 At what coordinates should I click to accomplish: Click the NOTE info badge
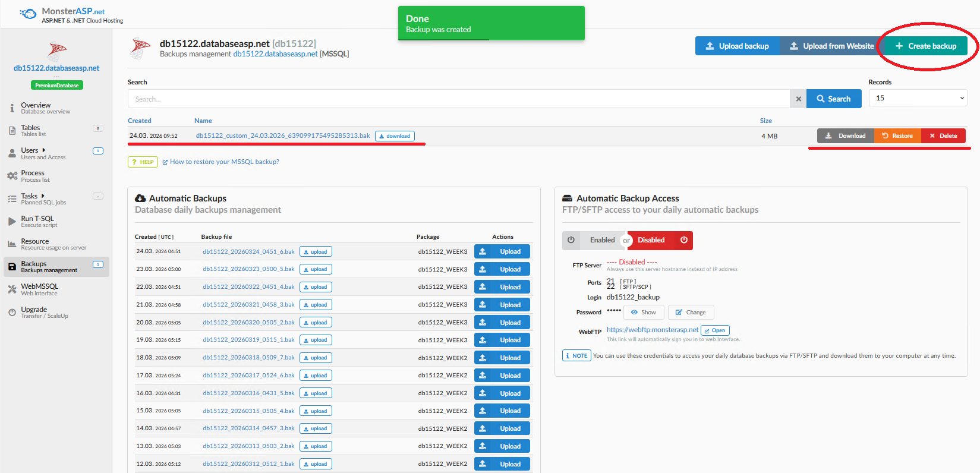coord(576,356)
